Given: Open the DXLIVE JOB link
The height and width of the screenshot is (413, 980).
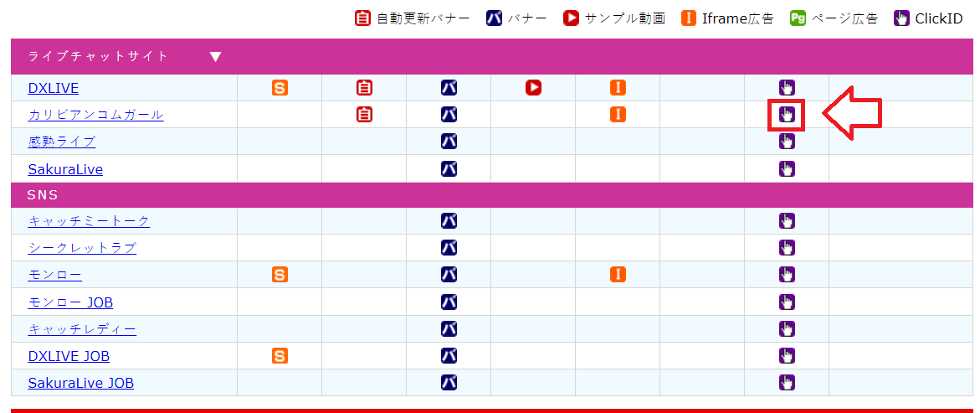Looking at the screenshot, I should pos(69,356).
